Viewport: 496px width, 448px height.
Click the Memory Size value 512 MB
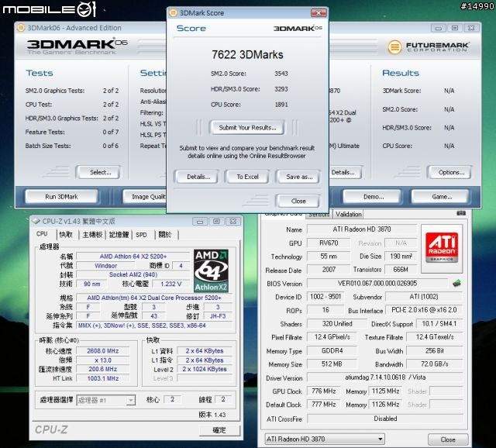[x=332, y=364]
